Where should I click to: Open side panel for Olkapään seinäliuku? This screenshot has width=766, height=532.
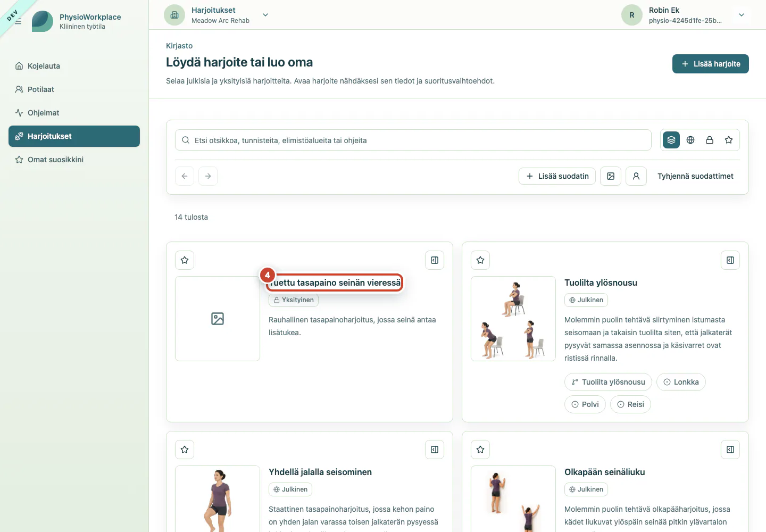click(730, 450)
